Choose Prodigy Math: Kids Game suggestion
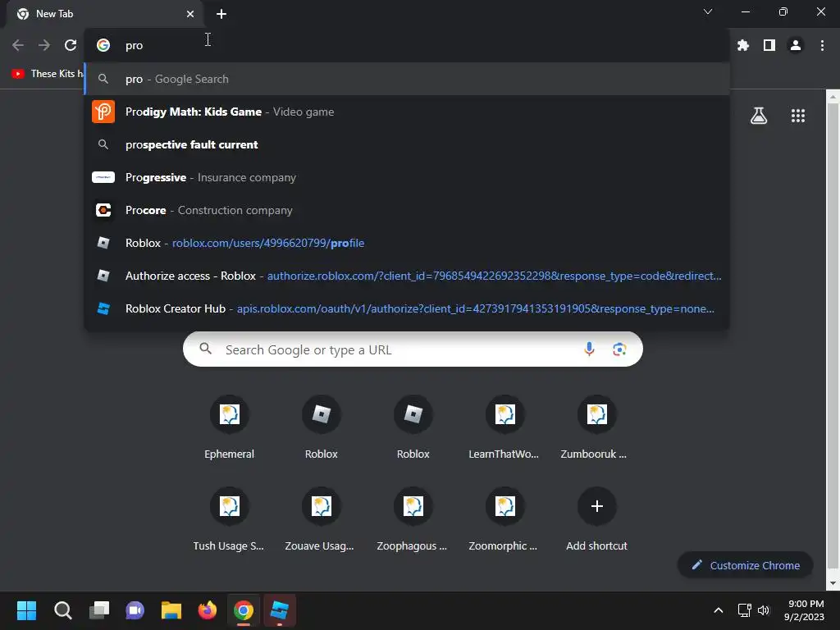 click(407, 112)
